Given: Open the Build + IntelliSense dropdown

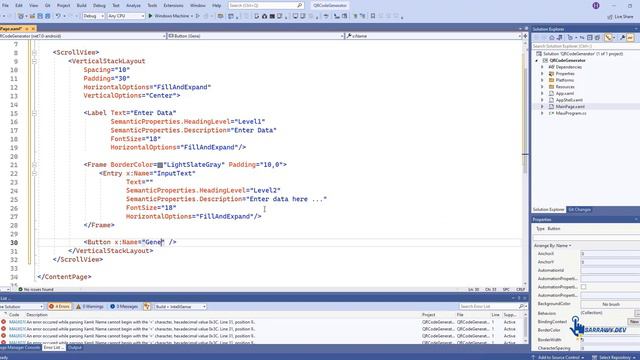Looking at the screenshot, I should click(x=180, y=307).
